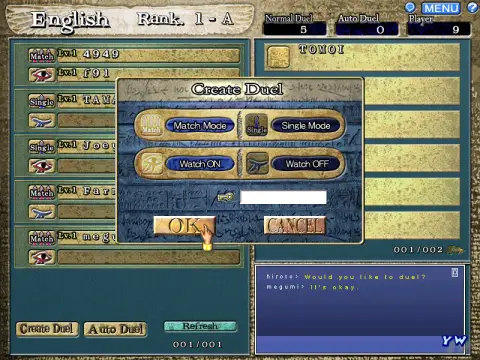Screen dimensions: 480x360
Task: Click the chat window scroll icon
Action: [455, 273]
